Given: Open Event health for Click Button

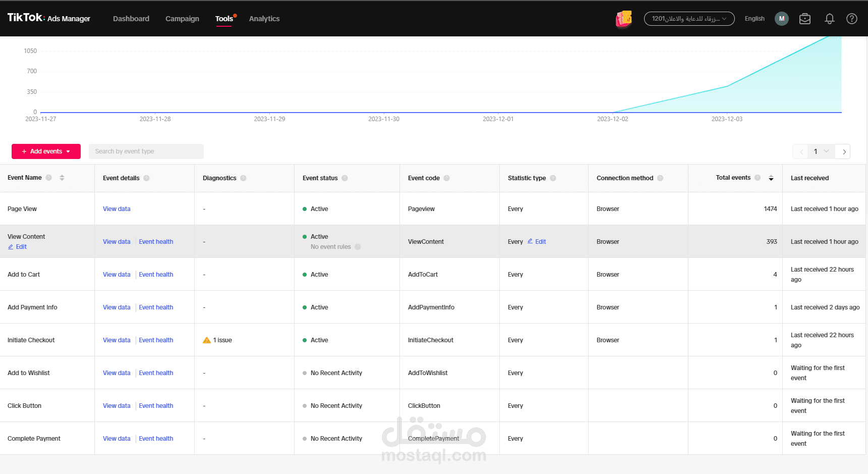Looking at the screenshot, I should pyautogui.click(x=156, y=406).
